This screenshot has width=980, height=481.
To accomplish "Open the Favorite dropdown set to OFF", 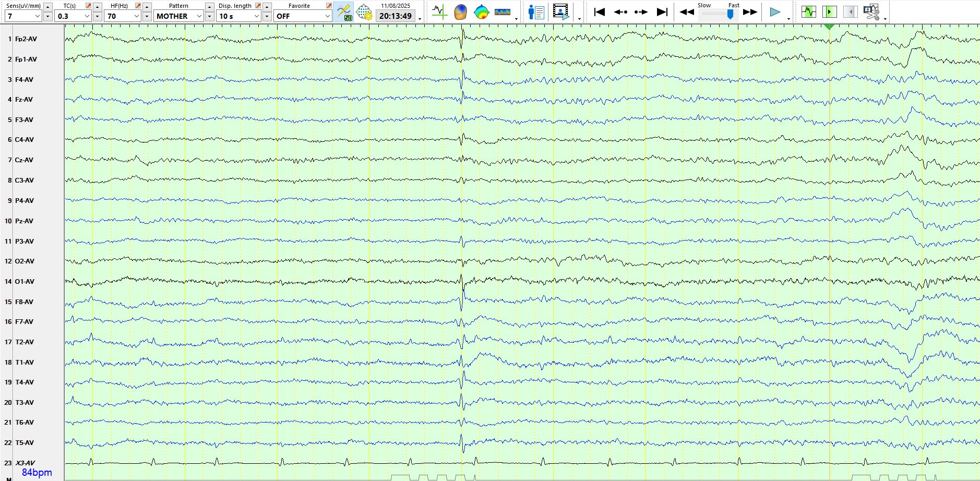I will [x=327, y=16].
